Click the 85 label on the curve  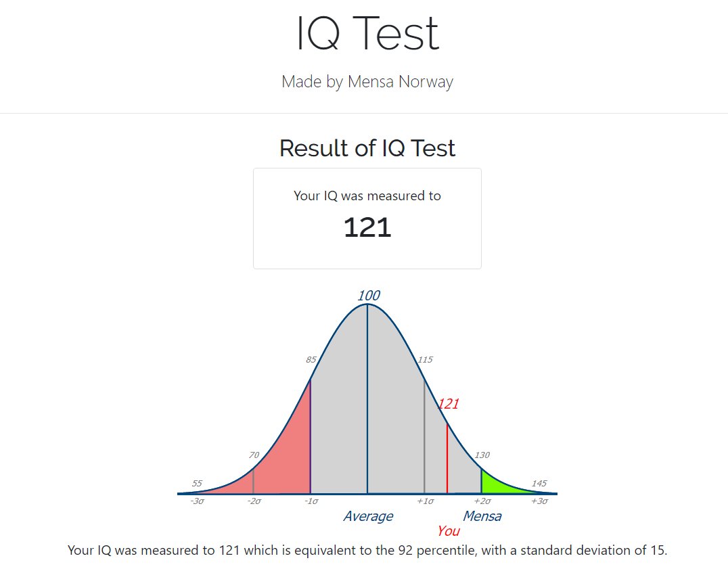[x=311, y=360]
